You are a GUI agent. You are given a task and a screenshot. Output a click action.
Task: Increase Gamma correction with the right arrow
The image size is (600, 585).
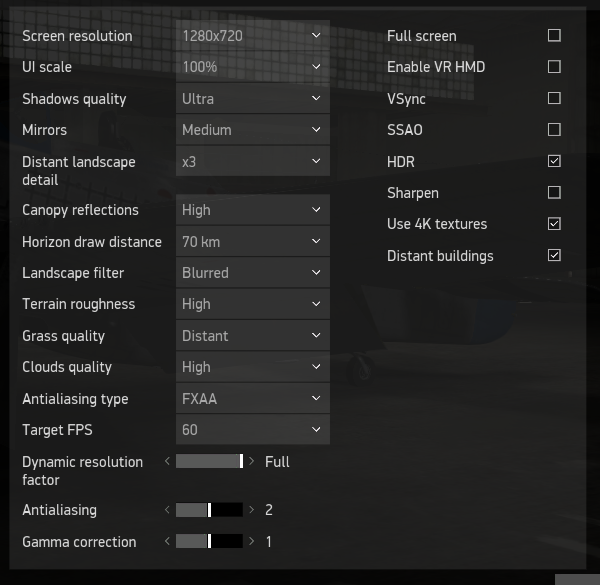tap(251, 541)
